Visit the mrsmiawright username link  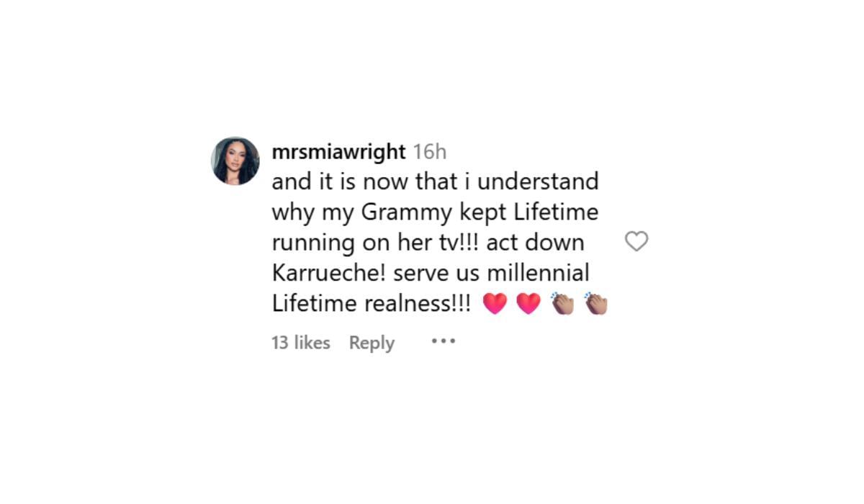339,152
